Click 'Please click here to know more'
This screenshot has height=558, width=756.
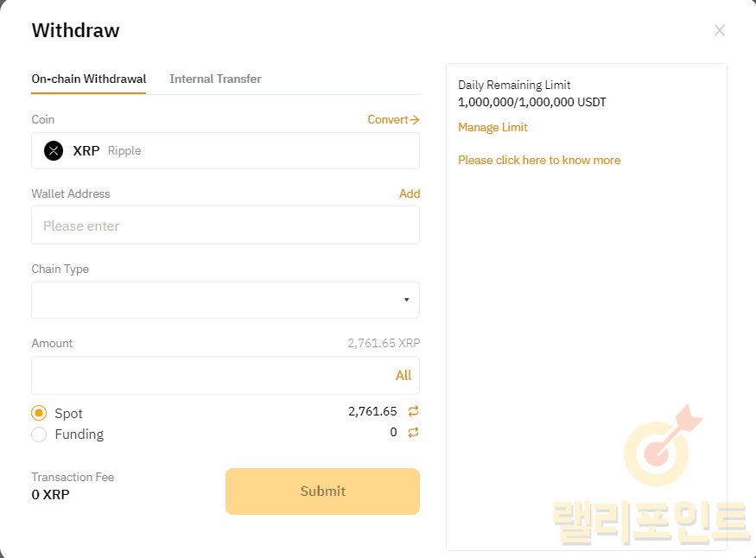pos(539,161)
